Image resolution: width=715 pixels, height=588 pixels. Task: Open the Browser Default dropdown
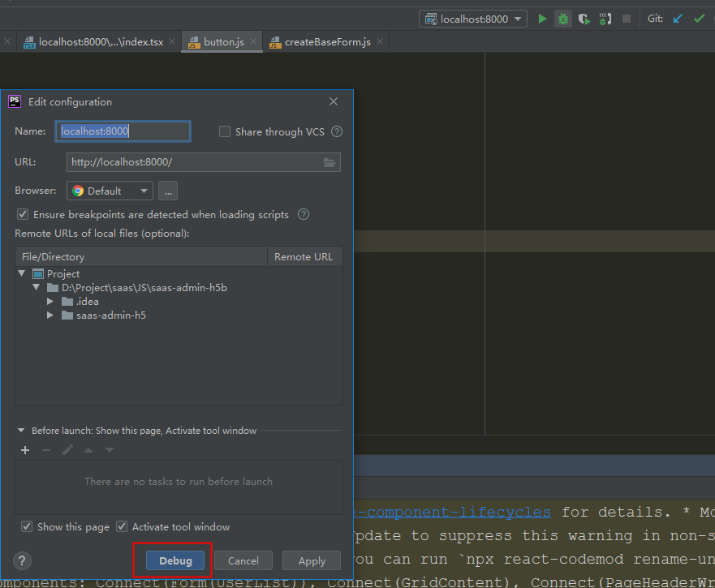(110, 191)
